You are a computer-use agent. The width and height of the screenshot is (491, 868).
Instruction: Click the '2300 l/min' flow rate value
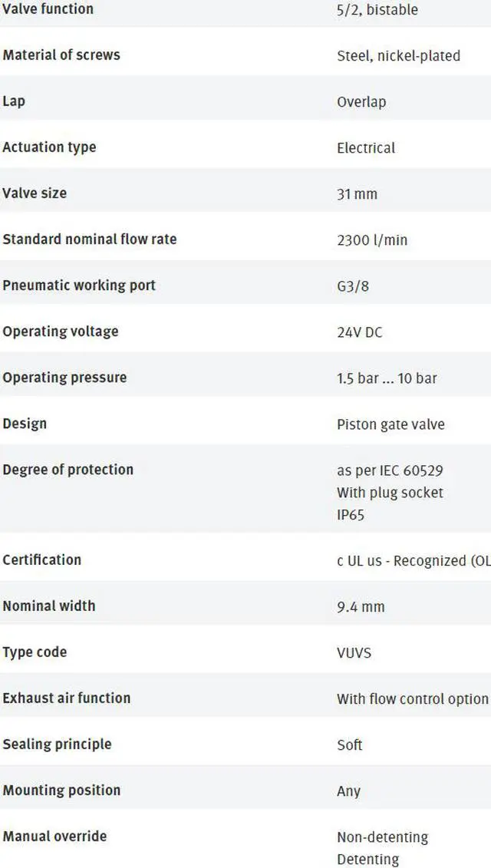[x=372, y=240]
